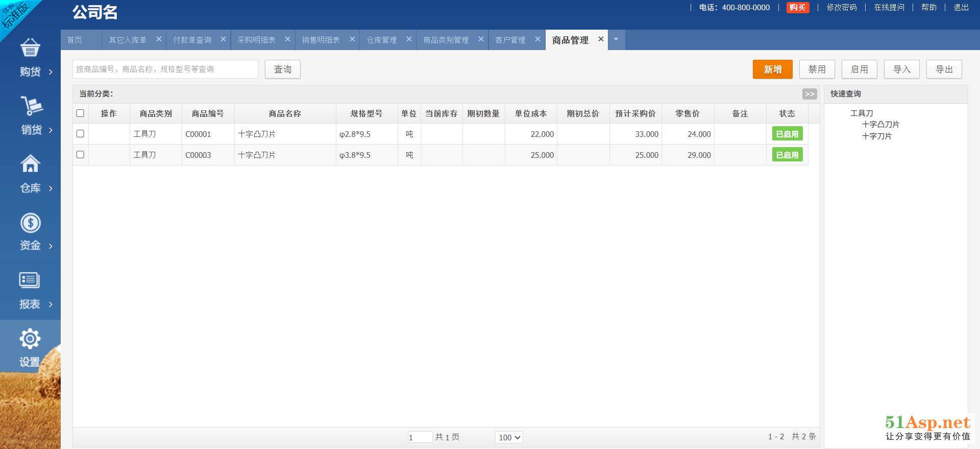Image resolution: width=980 pixels, height=449 pixels.
Task: Click the product search input field
Action: click(165, 69)
